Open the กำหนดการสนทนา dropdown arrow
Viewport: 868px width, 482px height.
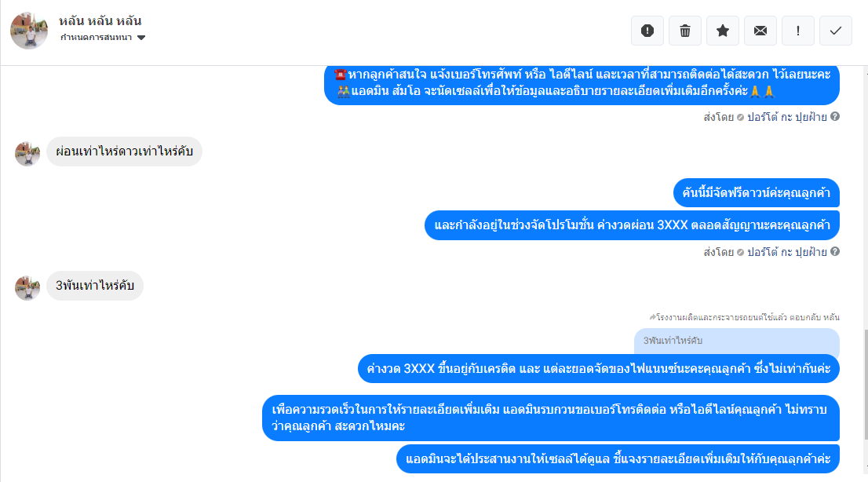click(x=141, y=38)
